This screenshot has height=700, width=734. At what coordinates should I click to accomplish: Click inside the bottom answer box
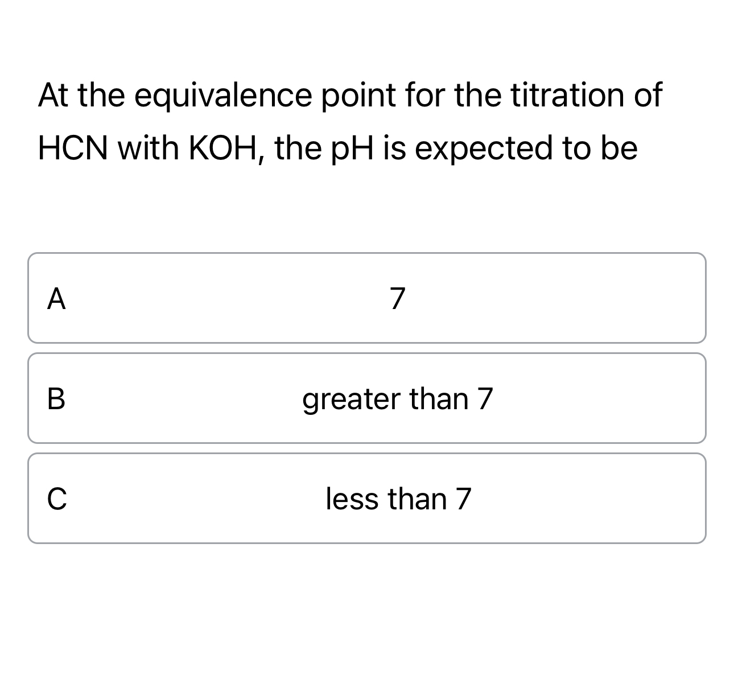tap(367, 498)
